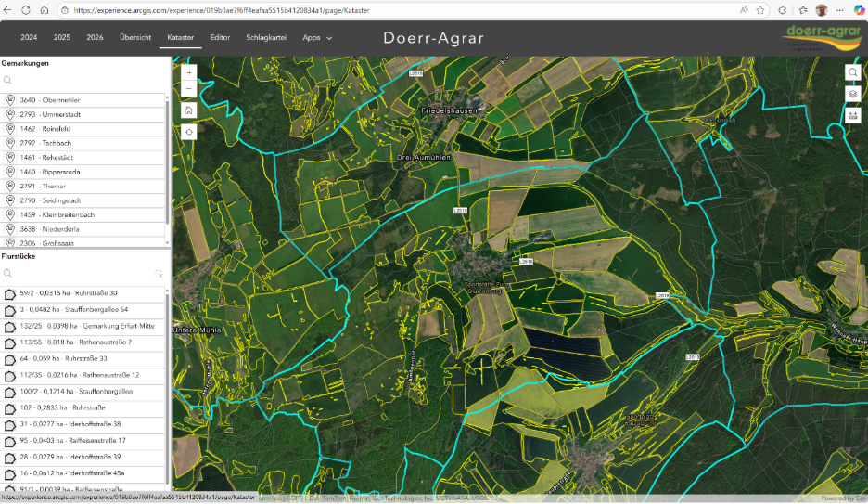Viewport: 868px width, 504px height.
Task: Expand the Apps dropdown menu
Action: click(317, 38)
